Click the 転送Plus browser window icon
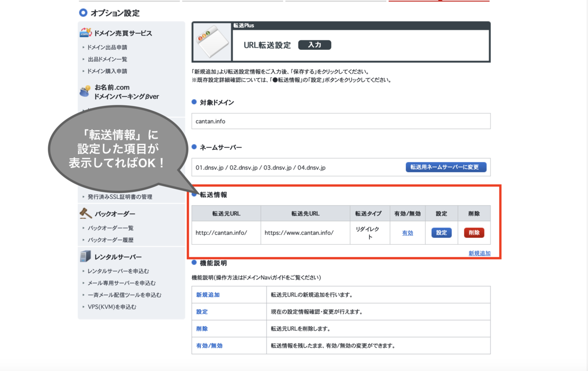This screenshot has width=588, height=371. click(212, 42)
